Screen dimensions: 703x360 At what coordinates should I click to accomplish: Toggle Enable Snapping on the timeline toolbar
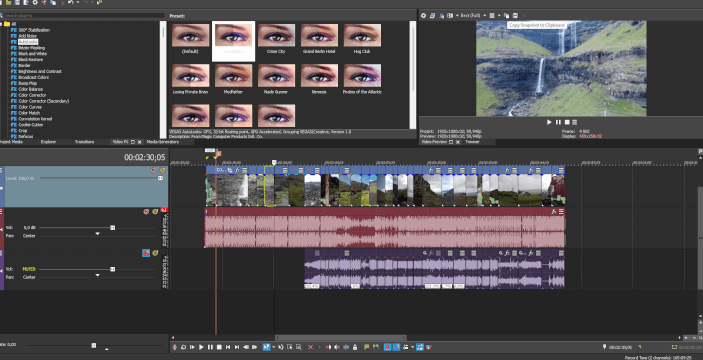pyautogui.click(x=387, y=347)
